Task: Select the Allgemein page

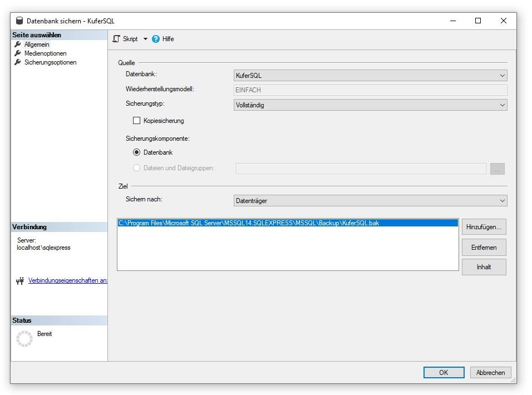Action: coord(37,45)
